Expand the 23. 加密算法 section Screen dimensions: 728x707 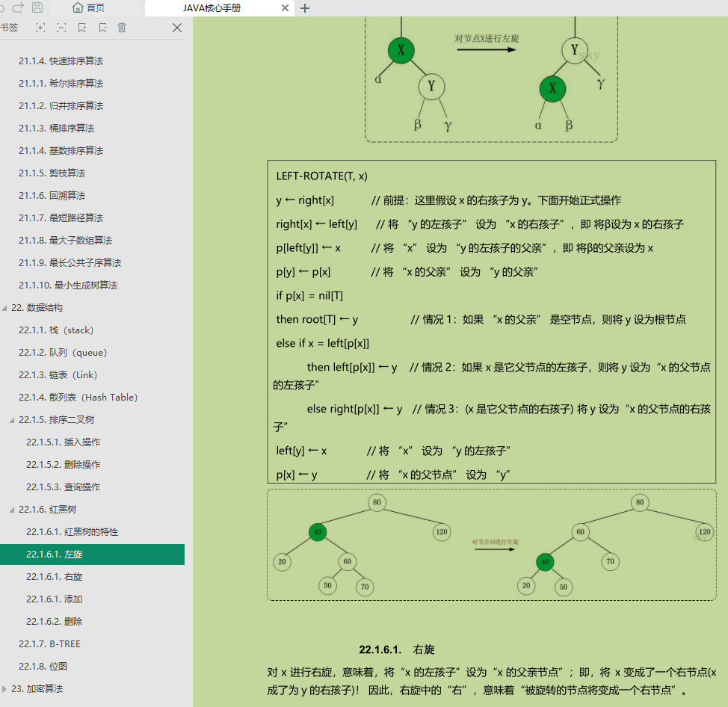[4, 689]
